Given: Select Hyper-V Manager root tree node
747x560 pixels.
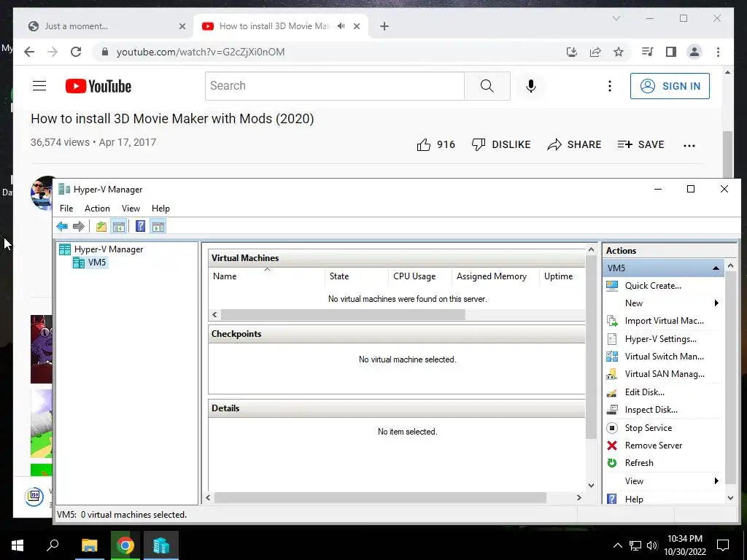Looking at the screenshot, I should pyautogui.click(x=101, y=249).
